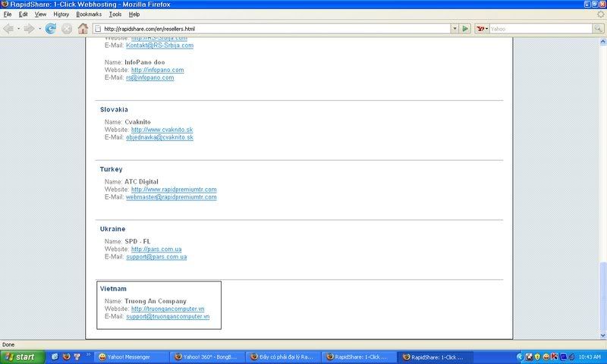The width and height of the screenshot is (607, 364).
Task: Expand the address bar history dropdown
Action: (x=454, y=29)
